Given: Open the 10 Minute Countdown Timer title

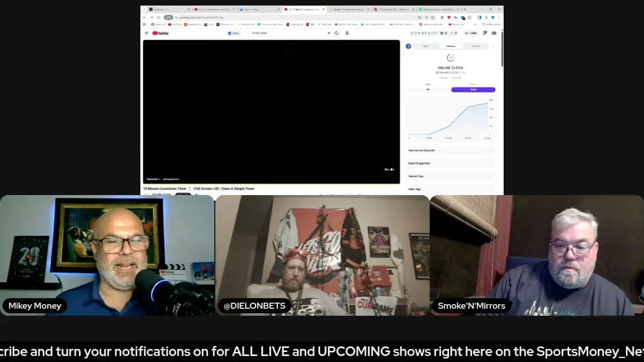Looking at the screenshot, I should coord(199,189).
